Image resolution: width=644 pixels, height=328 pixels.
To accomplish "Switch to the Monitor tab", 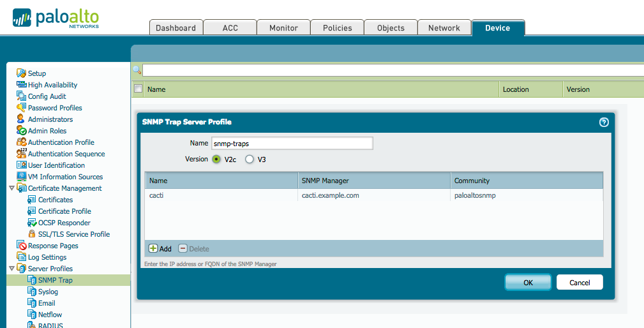I will pyautogui.click(x=283, y=27).
